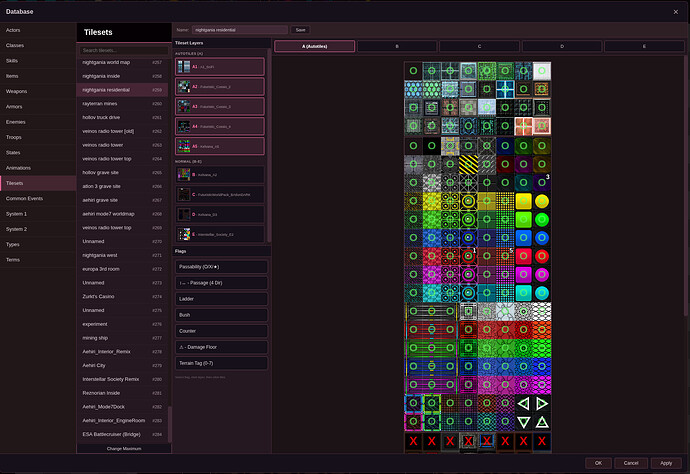
Task: Switch to the A (Autotiles) tab
Action: click(x=315, y=46)
